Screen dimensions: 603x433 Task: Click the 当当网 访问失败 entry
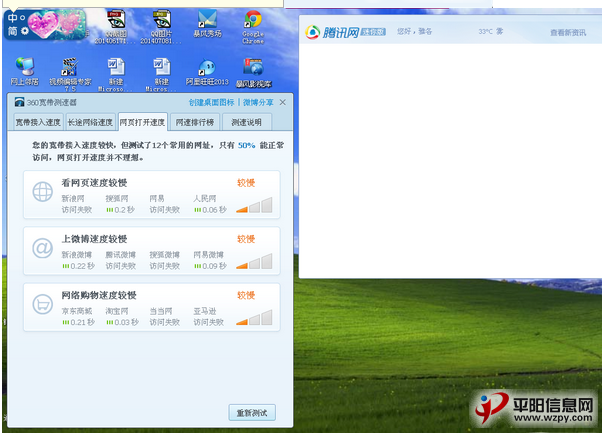[x=165, y=316]
